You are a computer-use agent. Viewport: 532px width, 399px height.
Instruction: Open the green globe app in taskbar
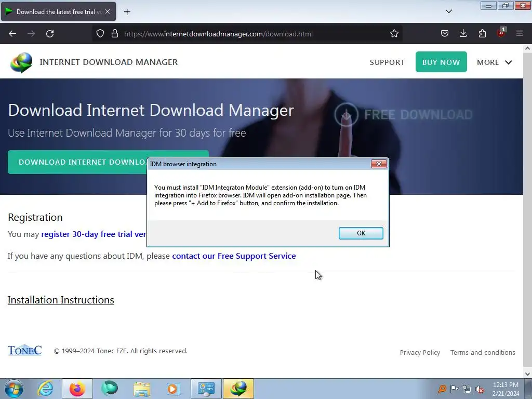109,389
